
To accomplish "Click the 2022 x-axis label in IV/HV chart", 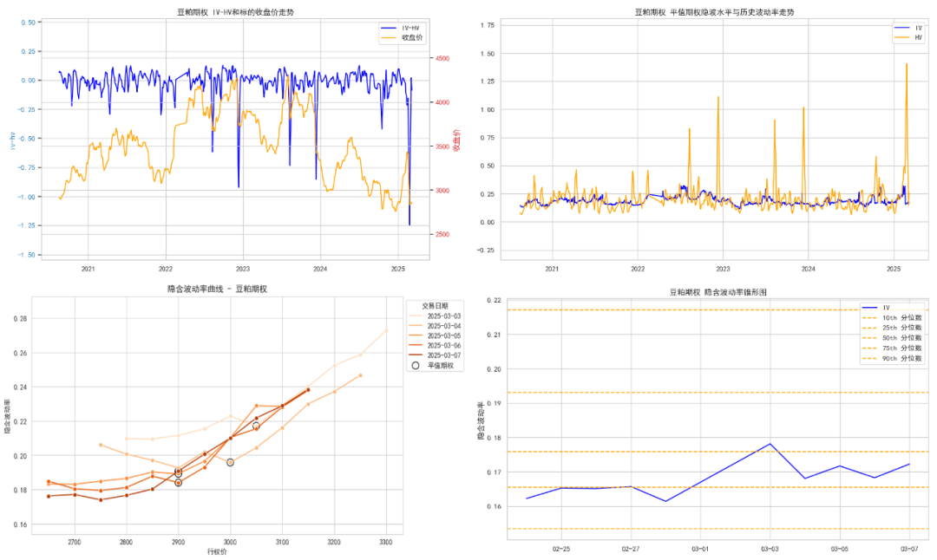I will 638,270.
